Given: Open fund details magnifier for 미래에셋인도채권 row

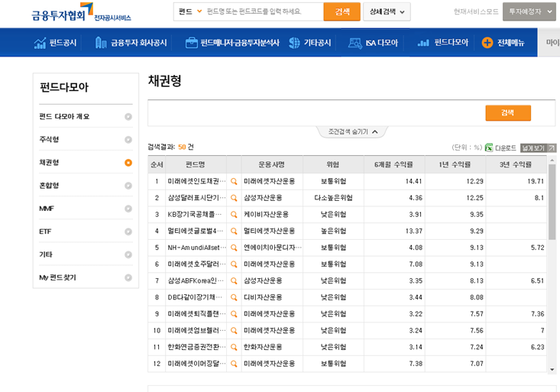Looking at the screenshot, I should coord(234,182).
